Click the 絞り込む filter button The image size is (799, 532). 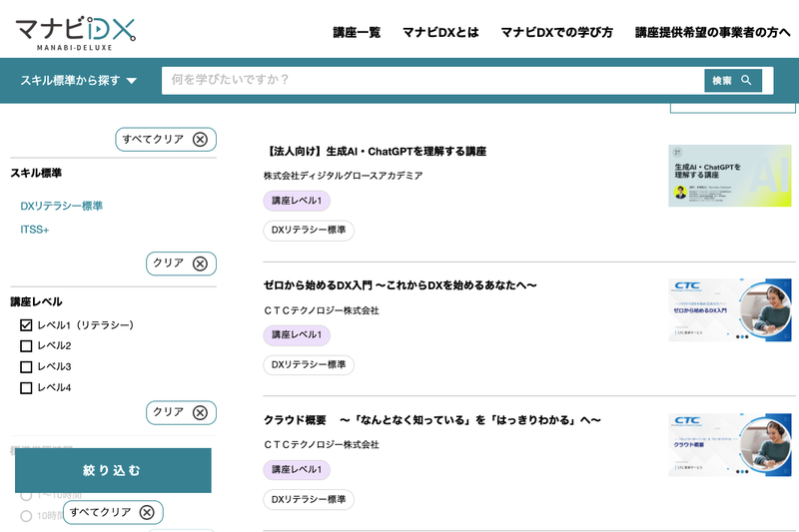(113, 470)
